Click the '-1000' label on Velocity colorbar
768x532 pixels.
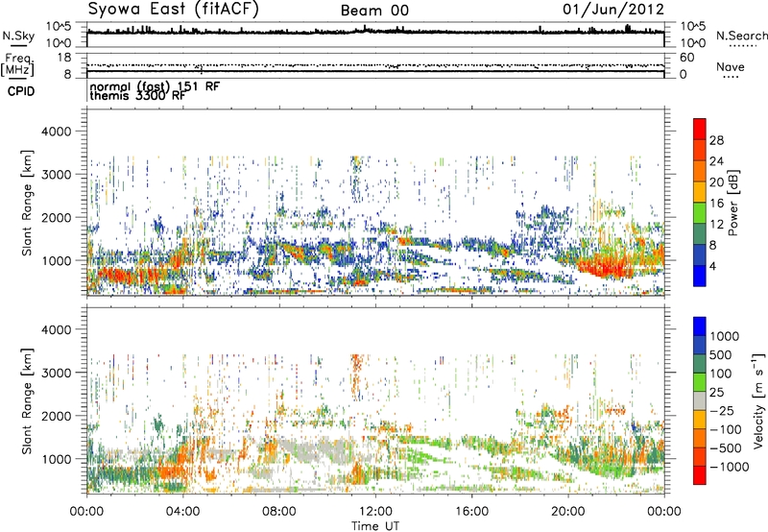pyautogui.click(x=729, y=467)
